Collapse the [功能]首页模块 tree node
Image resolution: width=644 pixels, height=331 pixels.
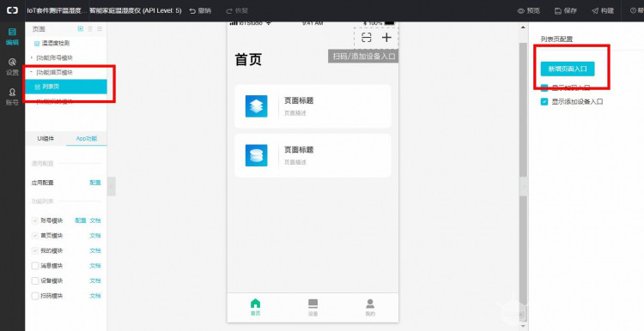[x=32, y=72]
